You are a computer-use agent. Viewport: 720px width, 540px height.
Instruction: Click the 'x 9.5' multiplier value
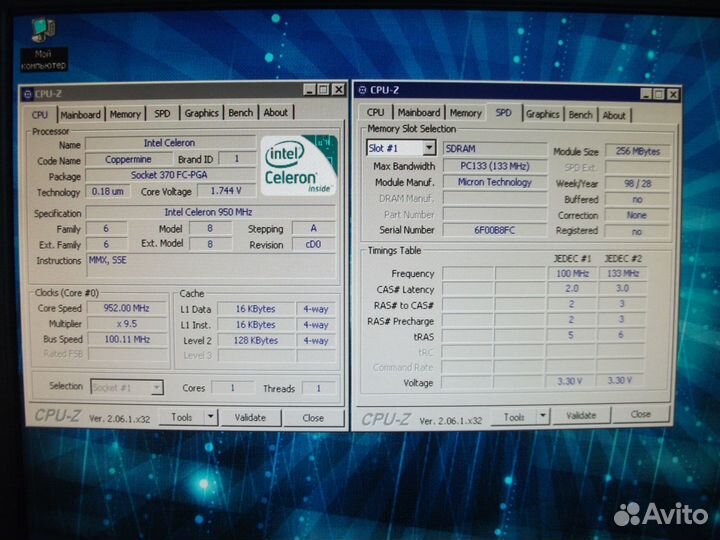[x=126, y=324]
